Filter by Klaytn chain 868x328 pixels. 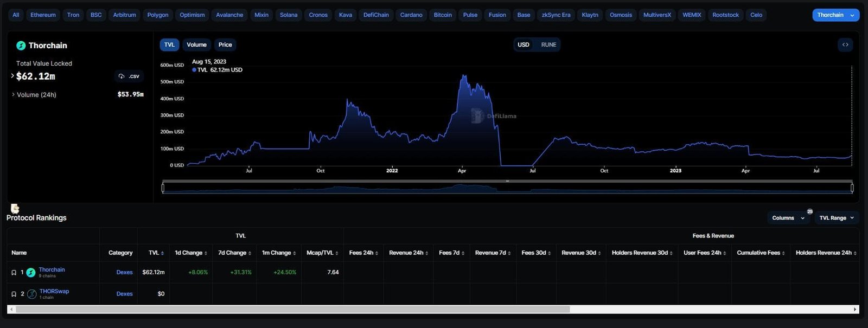pos(590,15)
